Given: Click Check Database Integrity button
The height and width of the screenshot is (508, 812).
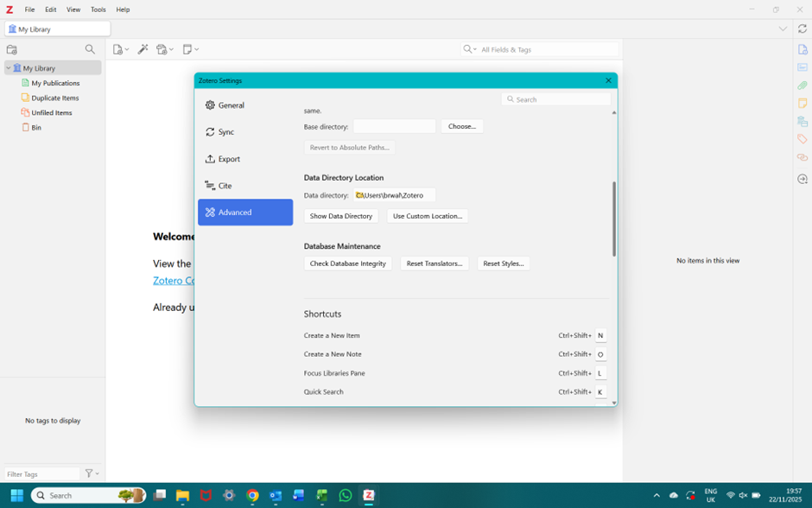Looking at the screenshot, I should tap(348, 264).
